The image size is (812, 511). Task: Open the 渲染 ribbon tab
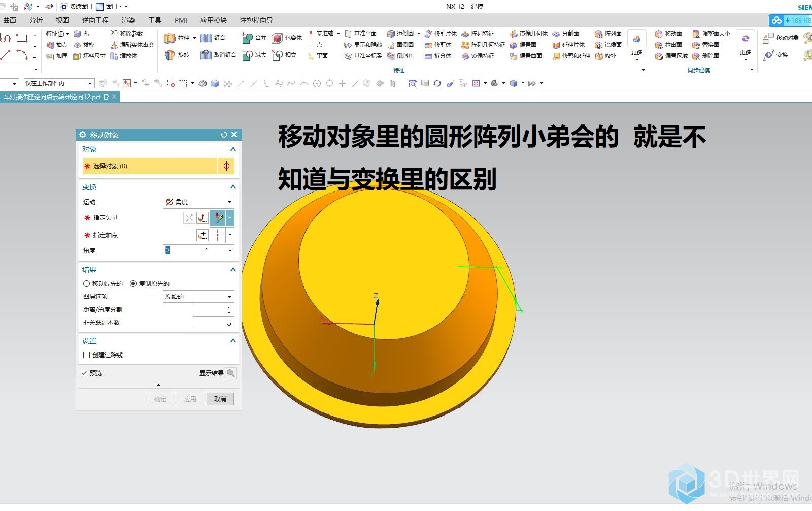tap(128, 20)
